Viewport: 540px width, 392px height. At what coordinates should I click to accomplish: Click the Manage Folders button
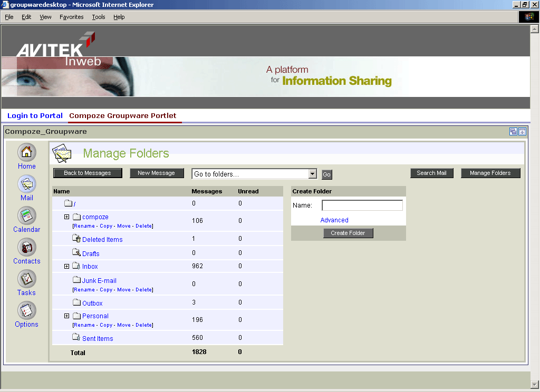tap(490, 173)
